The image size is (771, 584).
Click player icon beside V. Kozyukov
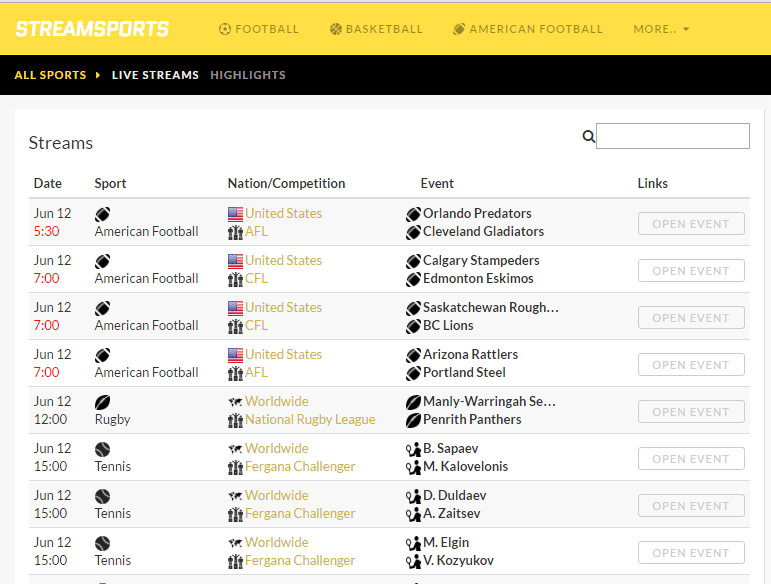414,561
